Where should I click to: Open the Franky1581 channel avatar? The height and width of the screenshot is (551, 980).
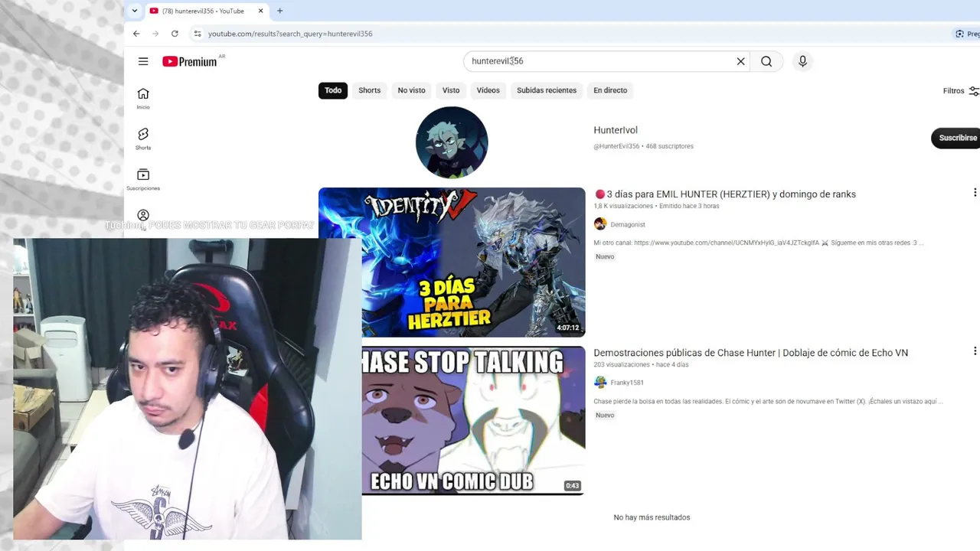600,383
